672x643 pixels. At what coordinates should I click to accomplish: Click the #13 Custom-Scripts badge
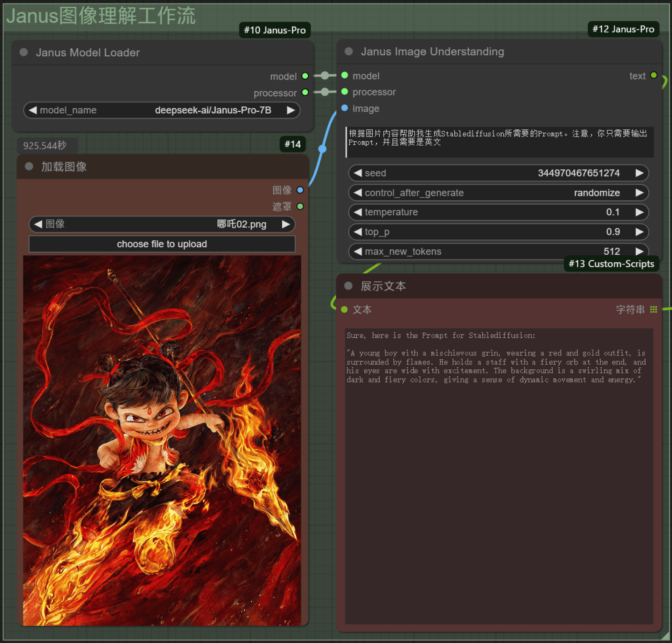[x=611, y=263]
